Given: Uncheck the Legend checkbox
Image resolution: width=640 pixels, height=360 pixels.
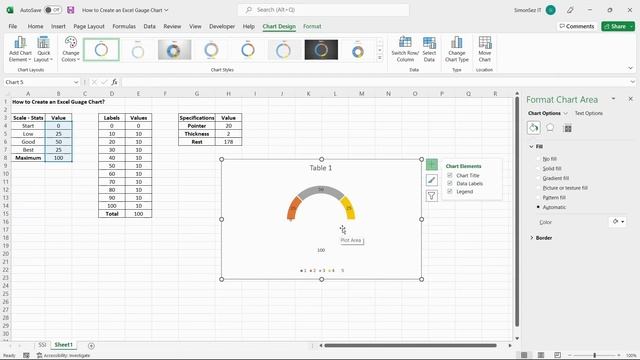Looking at the screenshot, I should 450,191.
